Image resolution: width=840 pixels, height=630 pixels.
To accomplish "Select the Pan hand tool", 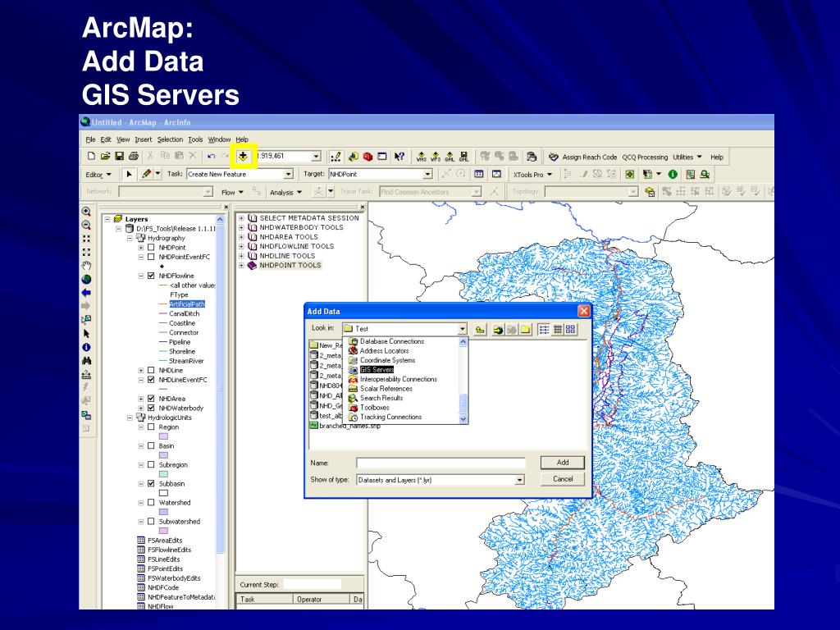I will 86,266.
